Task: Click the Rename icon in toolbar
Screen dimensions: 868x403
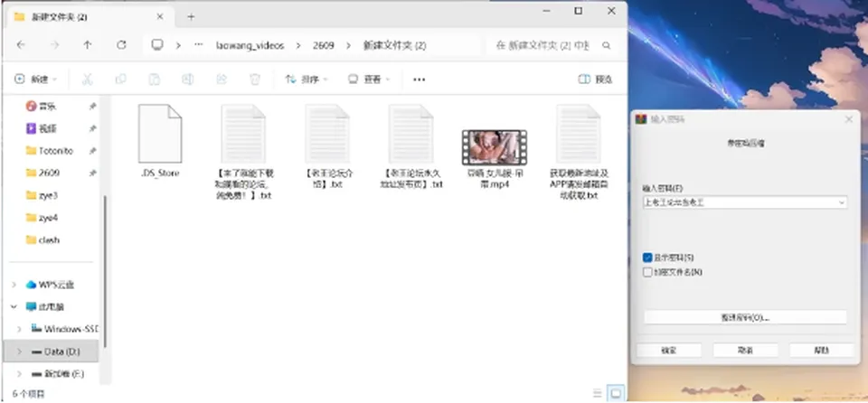Action: (188, 80)
